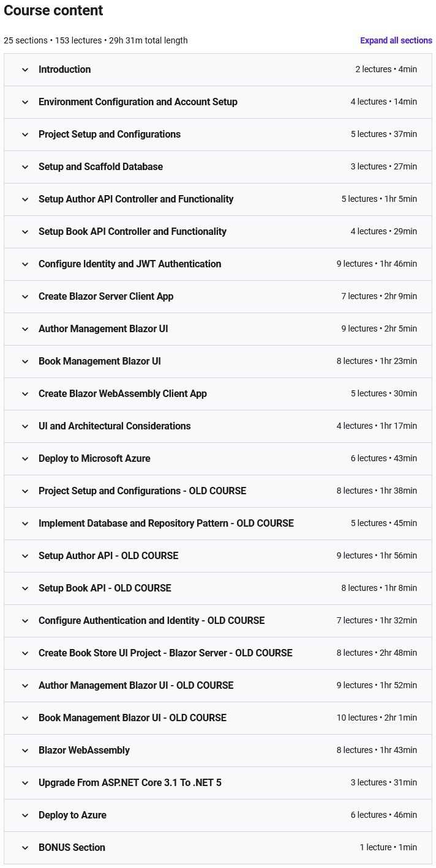Click chevron for Create Blazor WebAssembly Client App
436x868 pixels.
pos(25,394)
